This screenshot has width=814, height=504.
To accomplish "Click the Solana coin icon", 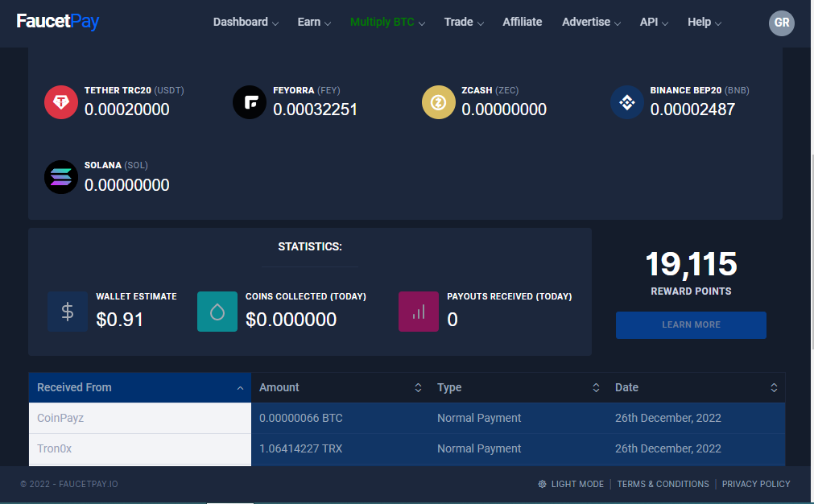I will click(61, 177).
